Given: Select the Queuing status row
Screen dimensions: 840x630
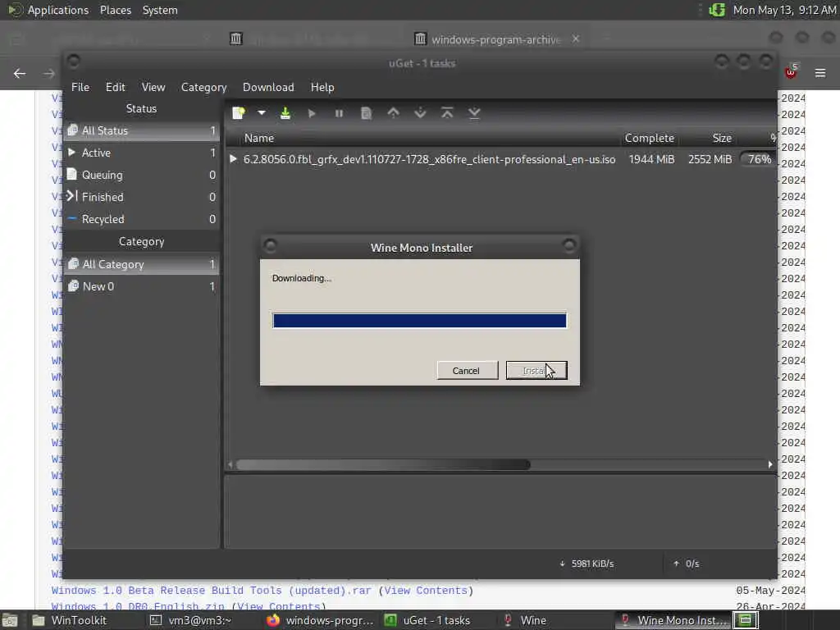Looking at the screenshot, I should click(141, 175).
